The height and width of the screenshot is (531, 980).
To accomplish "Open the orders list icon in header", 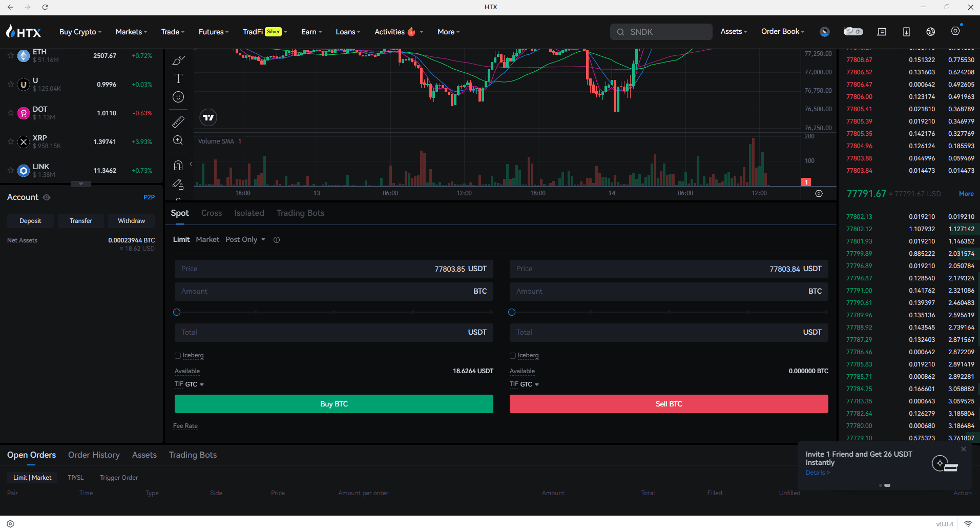I will [882, 32].
